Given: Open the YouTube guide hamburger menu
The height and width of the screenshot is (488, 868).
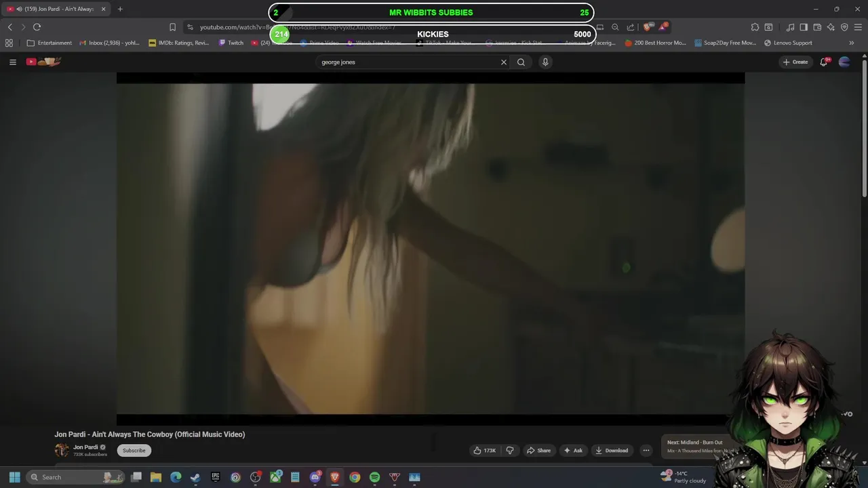Looking at the screenshot, I should pyautogui.click(x=12, y=62).
